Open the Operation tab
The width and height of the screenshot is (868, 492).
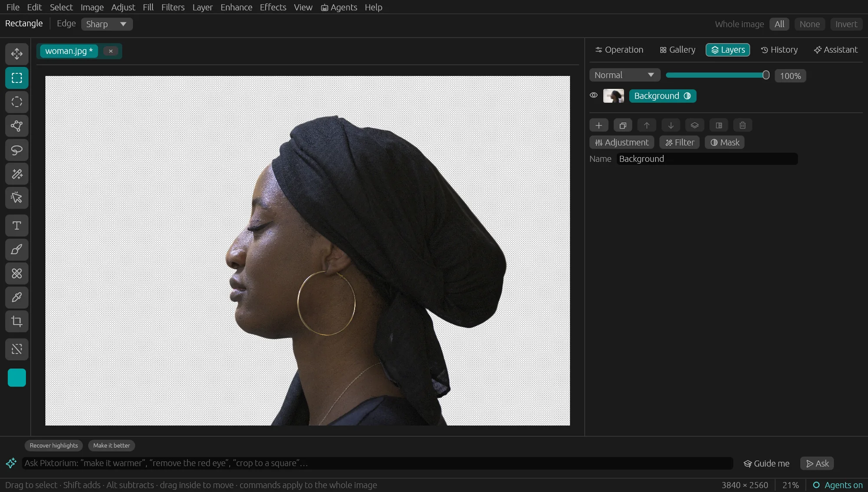tap(619, 50)
